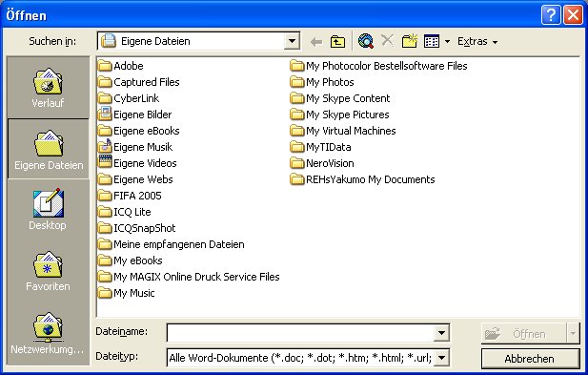Click the Help question mark button
The height and width of the screenshot is (375, 588).
coord(551,15)
